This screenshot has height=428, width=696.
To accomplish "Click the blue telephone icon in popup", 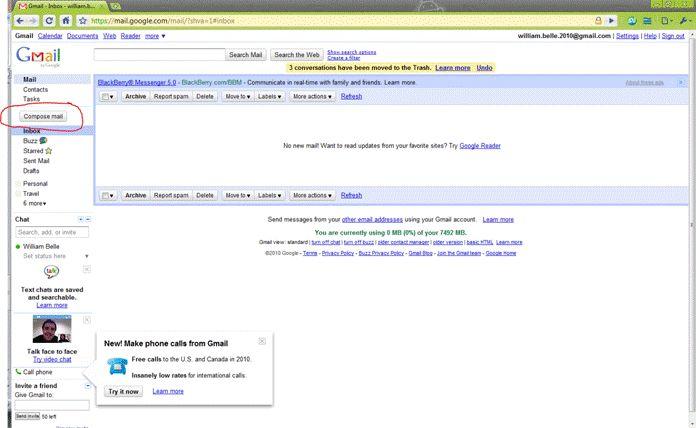I will (x=117, y=366).
